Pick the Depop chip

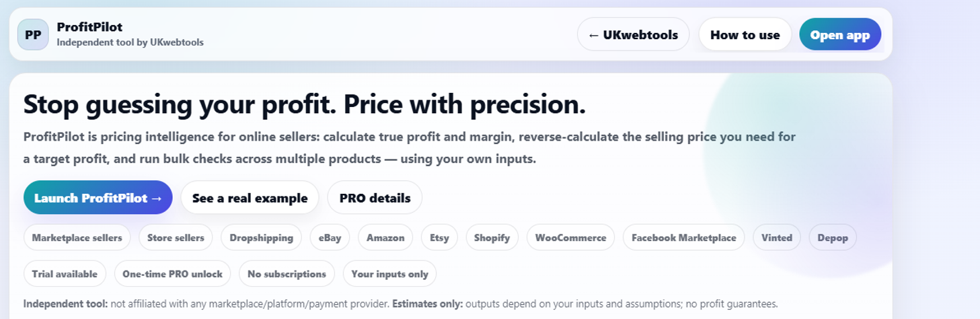833,238
